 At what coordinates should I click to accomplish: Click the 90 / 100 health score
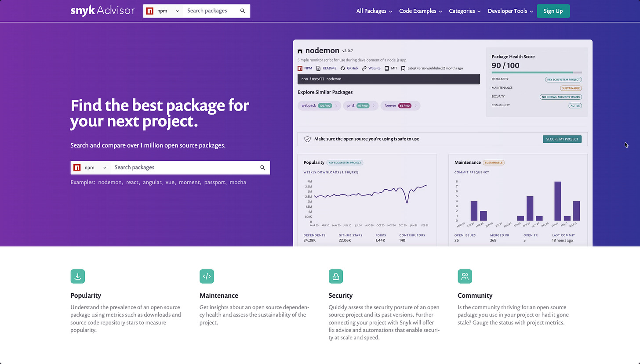pyautogui.click(x=505, y=65)
